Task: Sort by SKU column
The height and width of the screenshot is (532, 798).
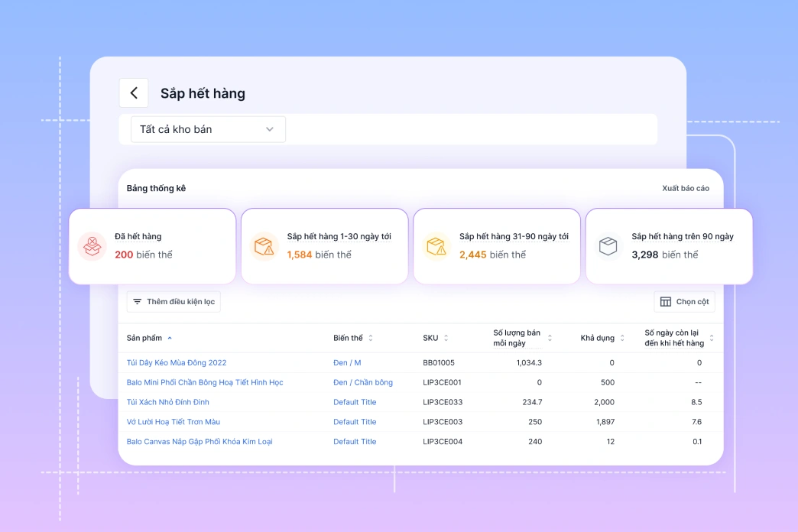Action: [446, 338]
